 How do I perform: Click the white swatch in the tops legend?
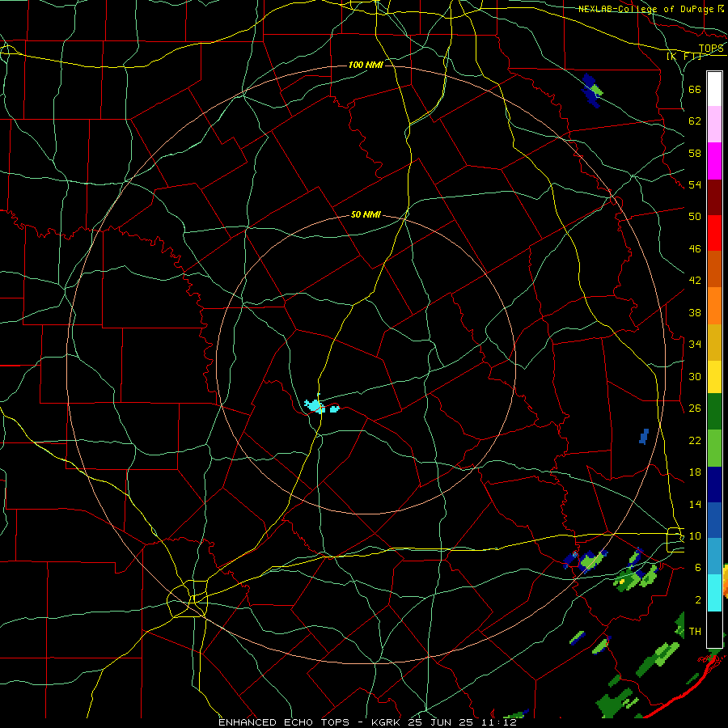pyautogui.click(x=714, y=89)
